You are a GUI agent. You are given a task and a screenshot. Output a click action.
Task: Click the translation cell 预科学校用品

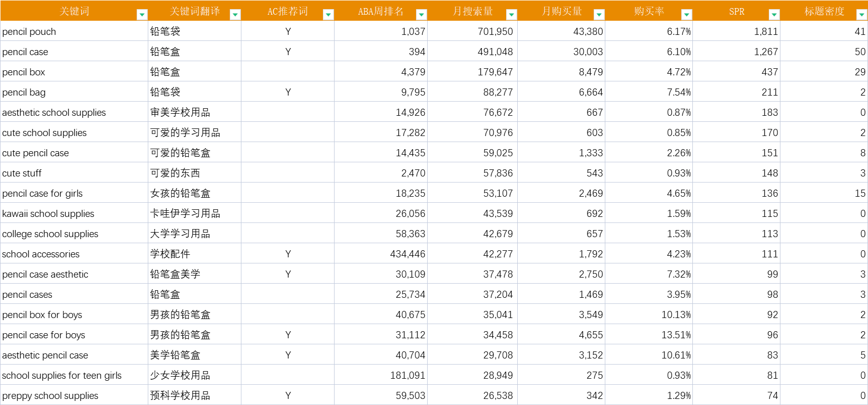tap(194, 395)
